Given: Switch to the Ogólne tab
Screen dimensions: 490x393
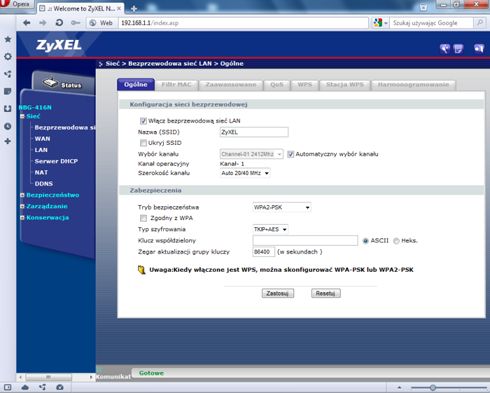Looking at the screenshot, I should pyautogui.click(x=136, y=85).
